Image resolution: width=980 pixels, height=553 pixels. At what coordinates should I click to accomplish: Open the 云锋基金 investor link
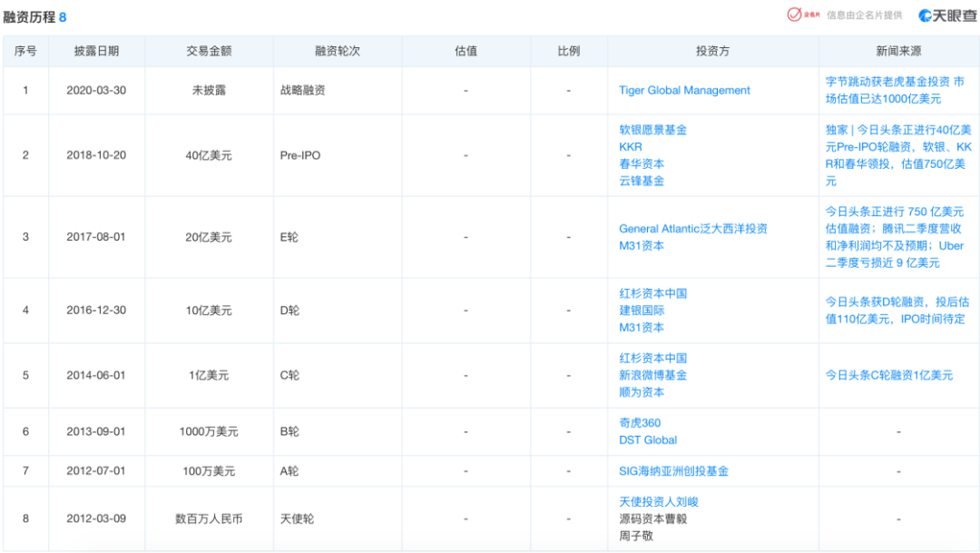coord(641,181)
